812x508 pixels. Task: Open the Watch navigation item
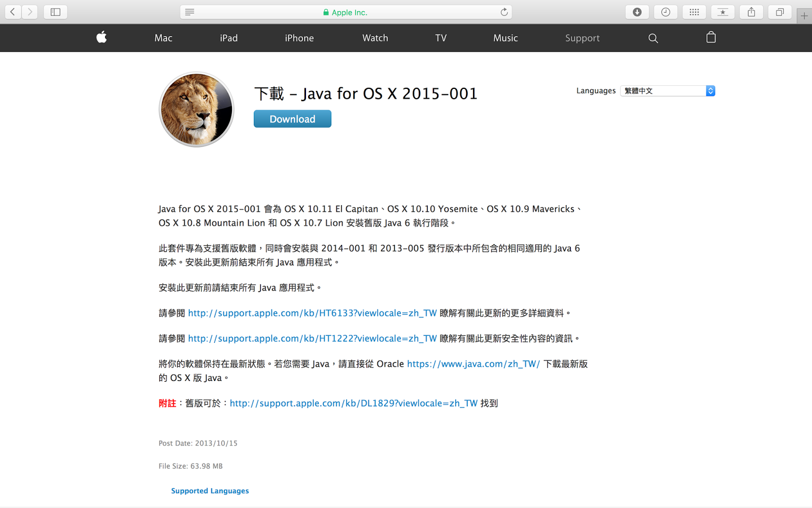point(375,38)
